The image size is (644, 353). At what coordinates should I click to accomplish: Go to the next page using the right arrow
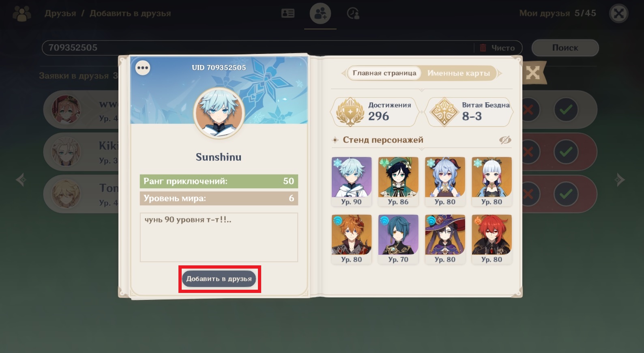click(x=620, y=179)
